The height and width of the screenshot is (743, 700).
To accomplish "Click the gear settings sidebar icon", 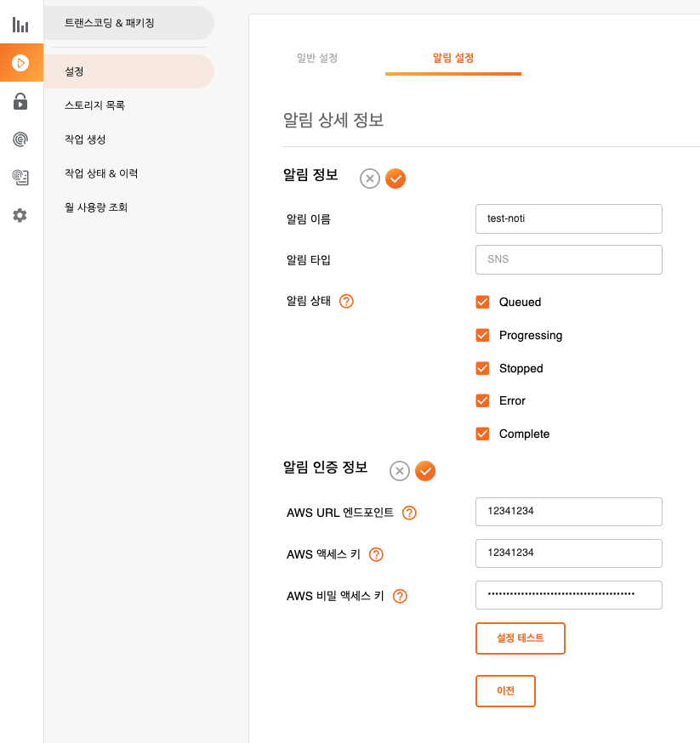I will [20, 216].
